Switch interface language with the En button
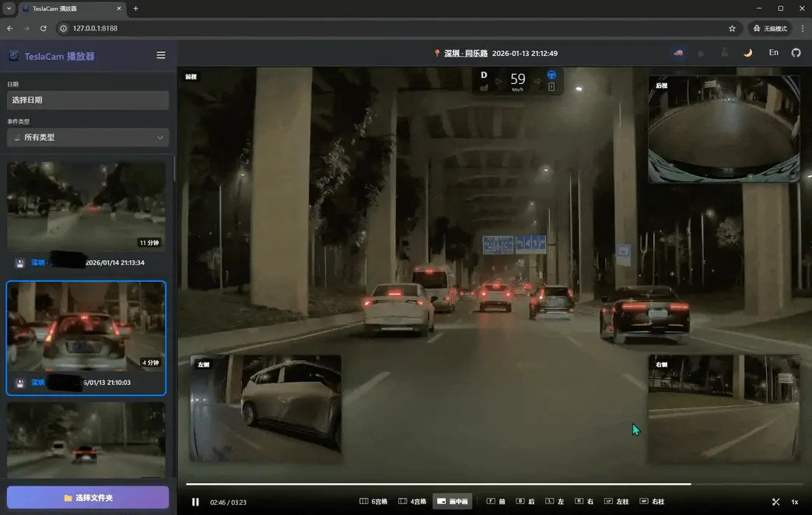Screen dimensions: 812x515 [x=773, y=52]
